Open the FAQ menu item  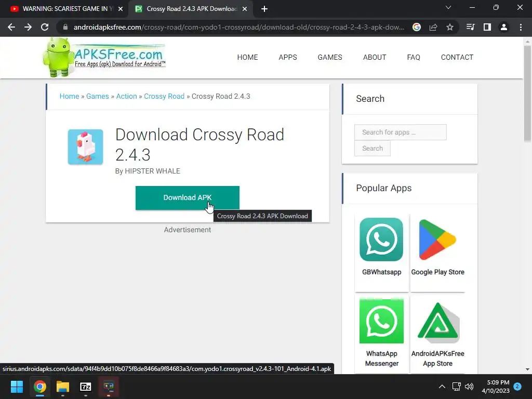click(x=414, y=57)
